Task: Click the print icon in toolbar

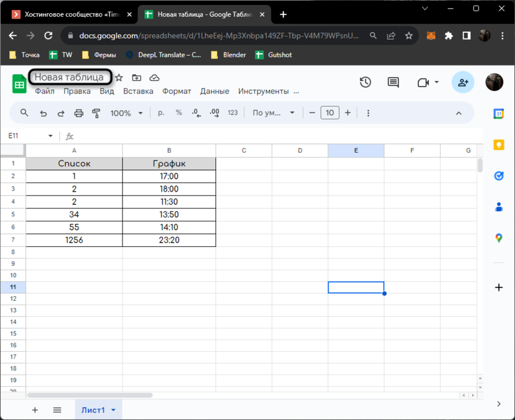Action: click(79, 113)
